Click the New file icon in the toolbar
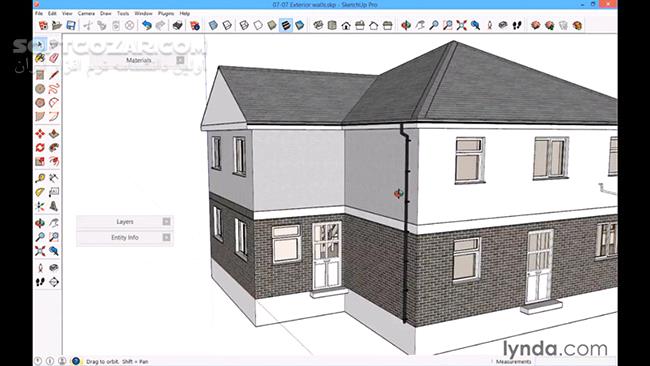The image size is (650, 366). (43, 25)
